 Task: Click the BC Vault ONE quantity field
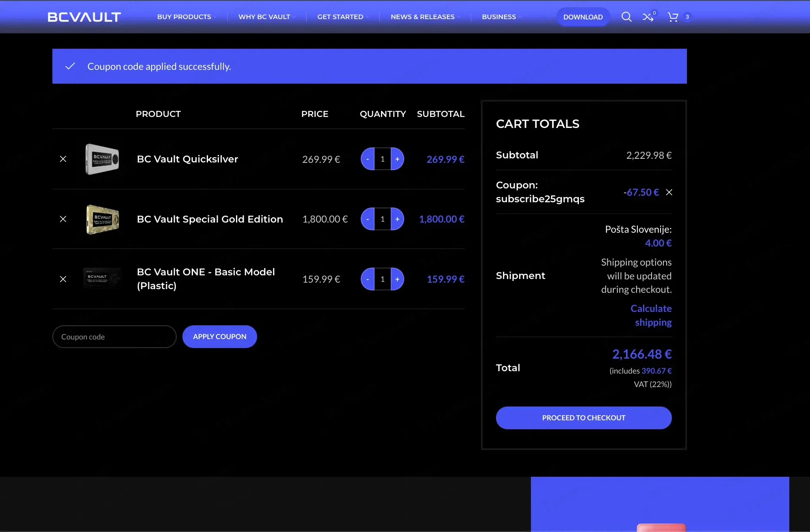click(x=383, y=279)
